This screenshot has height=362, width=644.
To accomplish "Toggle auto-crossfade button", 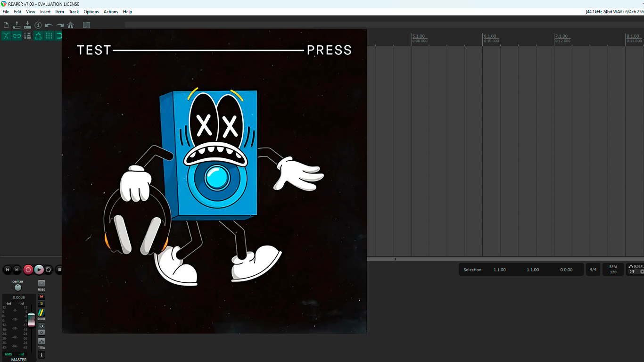I will pos(6,36).
